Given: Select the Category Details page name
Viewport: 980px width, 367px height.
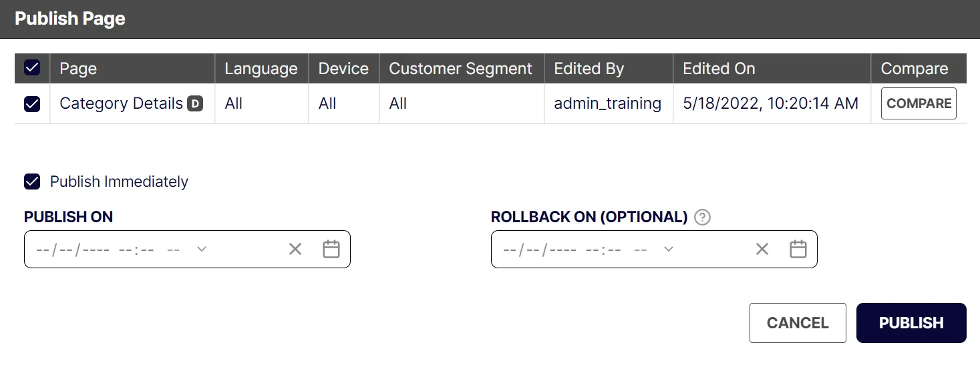Looking at the screenshot, I should [x=121, y=103].
